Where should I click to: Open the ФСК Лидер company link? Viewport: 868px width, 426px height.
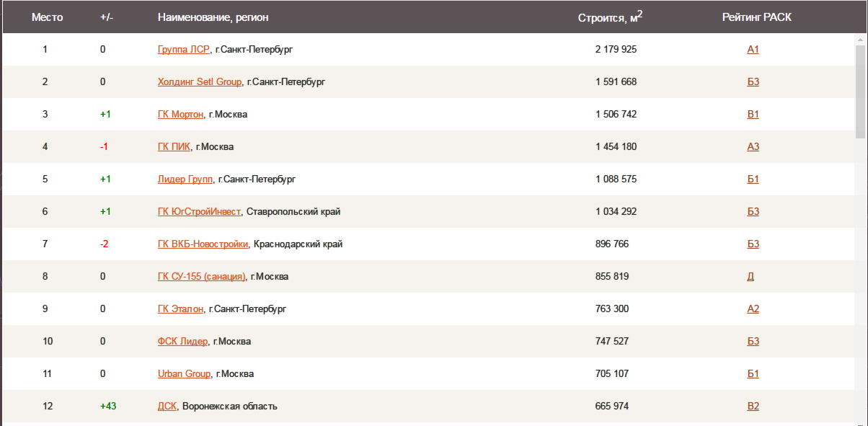[x=182, y=342]
